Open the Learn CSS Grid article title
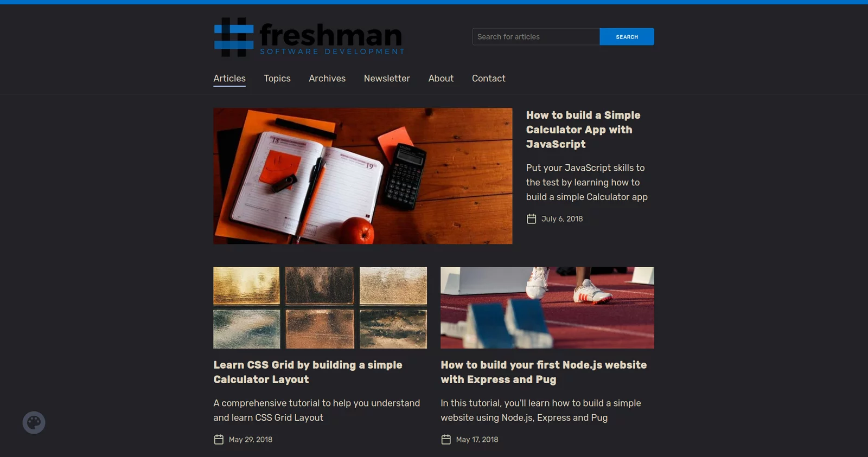The image size is (868, 457). (308, 372)
